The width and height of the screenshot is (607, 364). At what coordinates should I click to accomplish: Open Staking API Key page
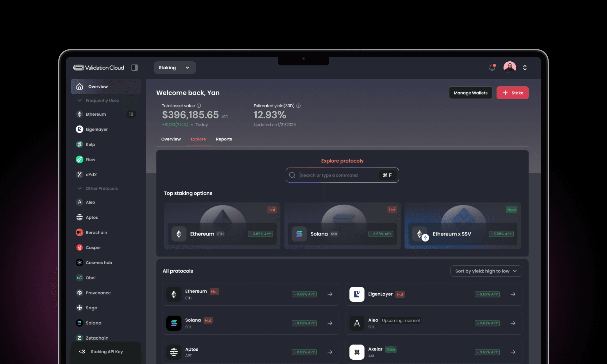[106, 352]
